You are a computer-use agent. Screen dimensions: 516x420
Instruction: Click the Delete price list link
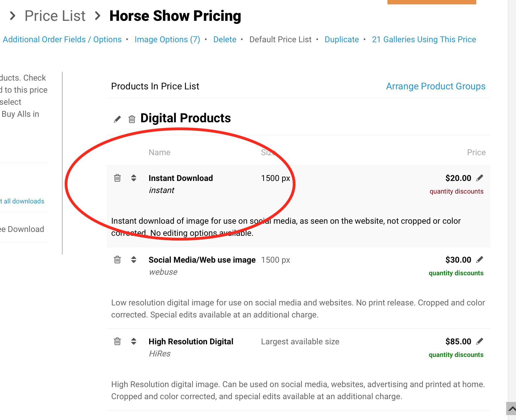[x=225, y=39]
